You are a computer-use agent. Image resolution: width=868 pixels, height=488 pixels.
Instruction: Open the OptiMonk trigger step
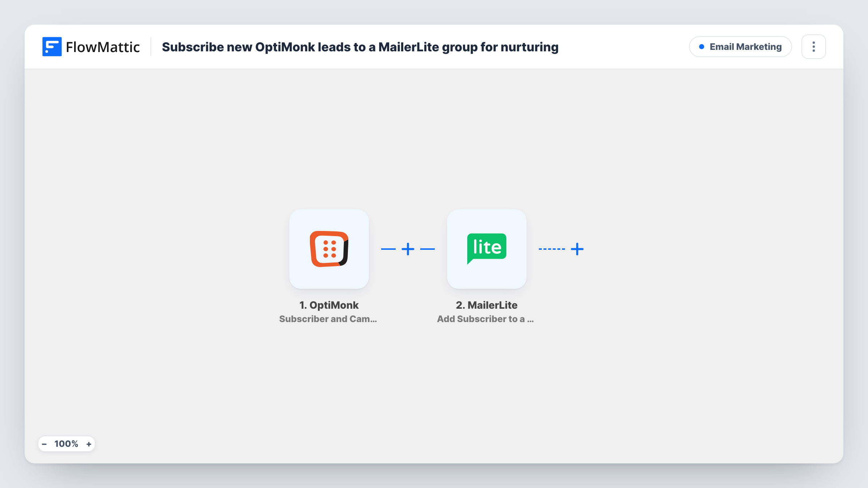click(329, 249)
